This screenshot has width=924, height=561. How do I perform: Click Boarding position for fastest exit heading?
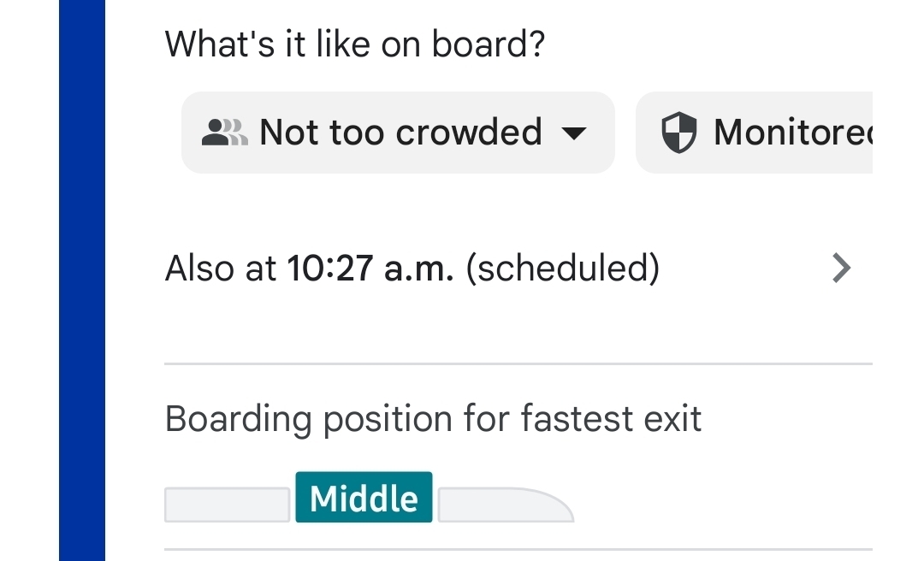[433, 419]
